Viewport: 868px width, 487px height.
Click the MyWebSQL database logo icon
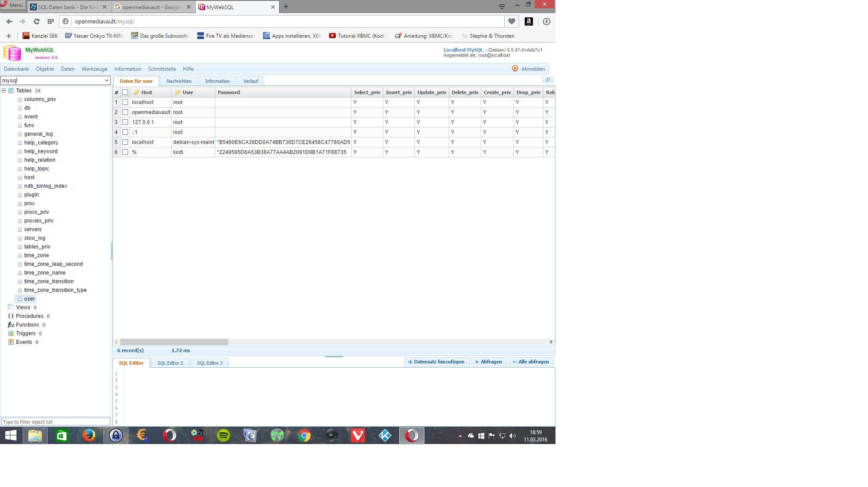pos(12,53)
